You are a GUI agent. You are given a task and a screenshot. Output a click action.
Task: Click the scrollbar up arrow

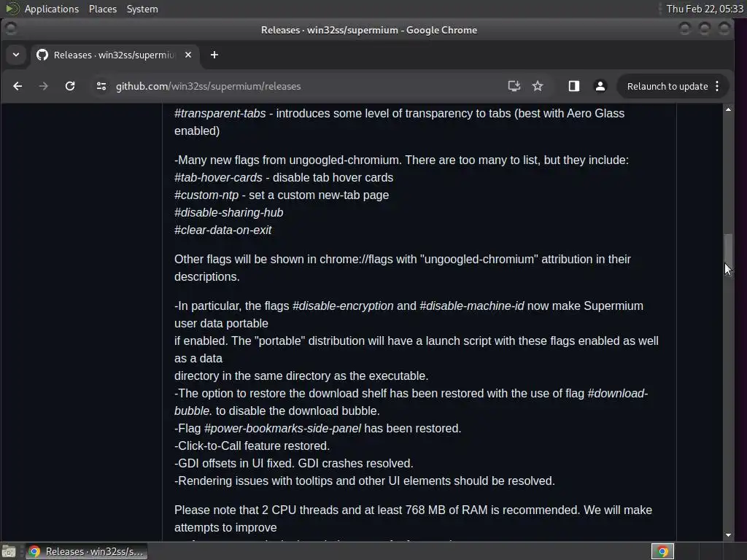coord(728,109)
